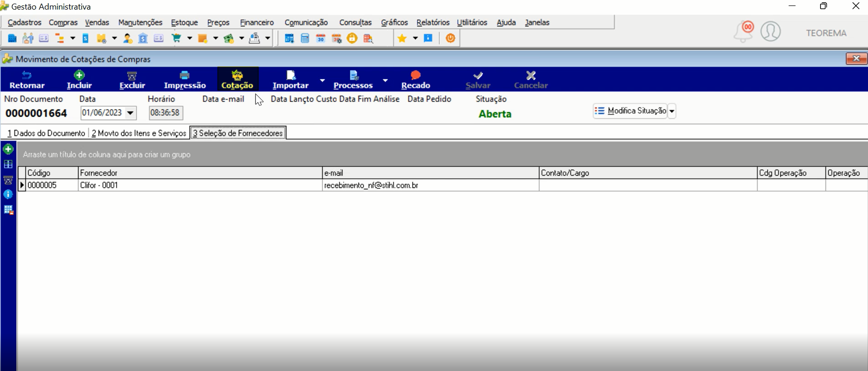Click the Cotação button
868x371 pixels.
coord(237,80)
